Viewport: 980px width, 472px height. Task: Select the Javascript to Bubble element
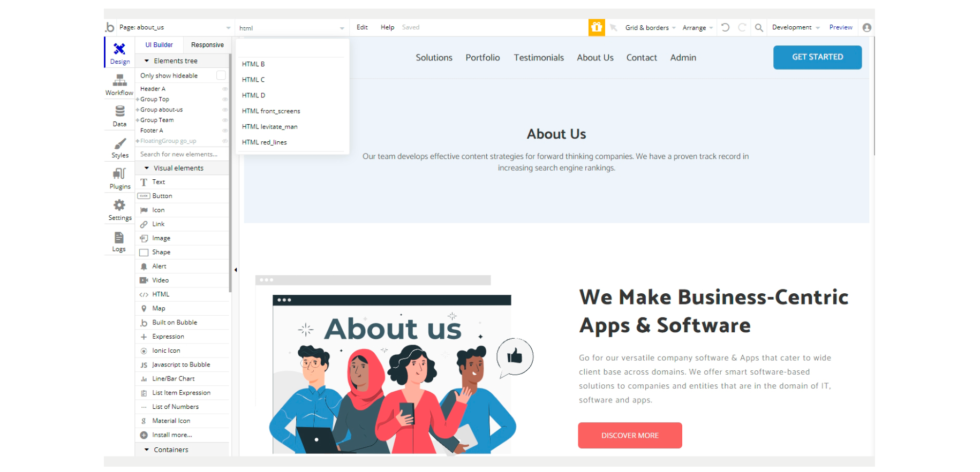[x=183, y=364]
